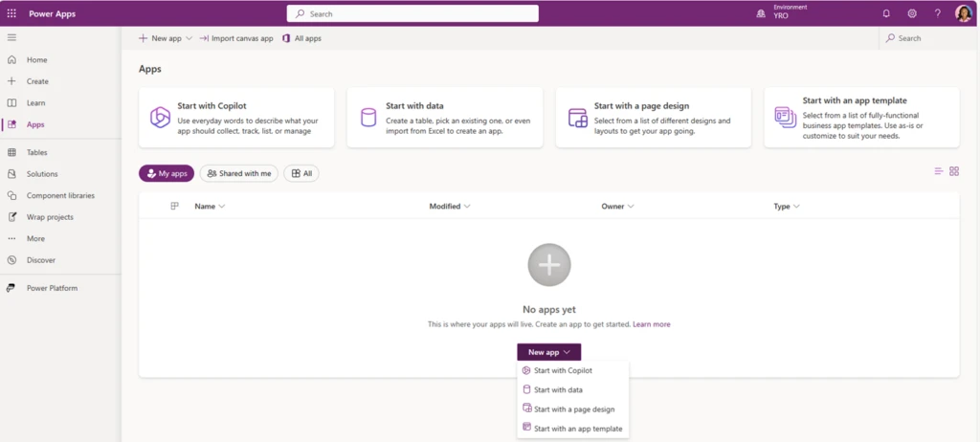Expand the New app toolbar dropdown chevron
Viewport: 980px width, 442px height.
189,38
